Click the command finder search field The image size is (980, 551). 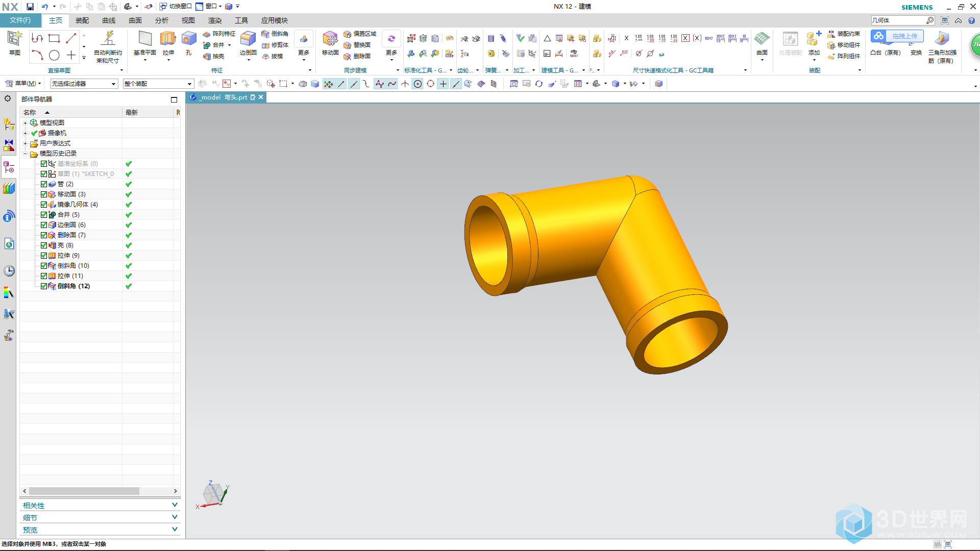point(898,20)
